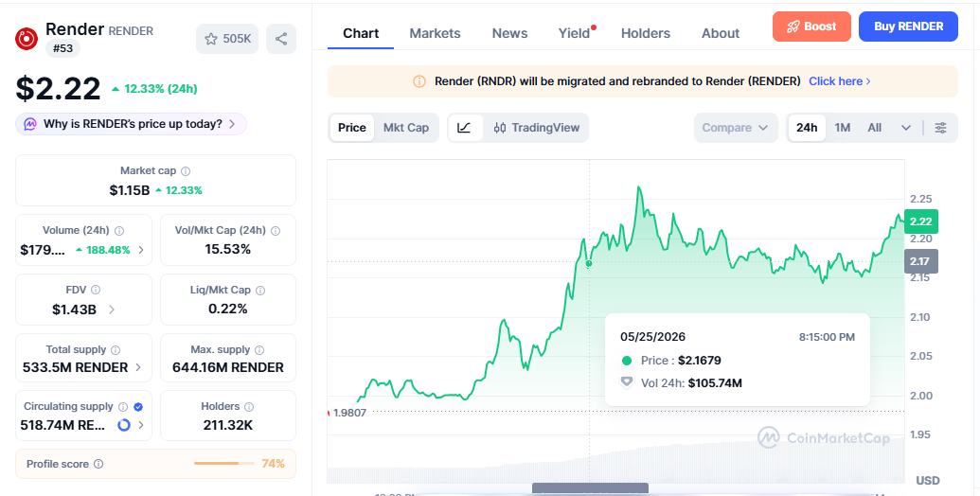The image size is (980, 496).
Task: Click the 1.9807 opening price label
Action: point(349,413)
